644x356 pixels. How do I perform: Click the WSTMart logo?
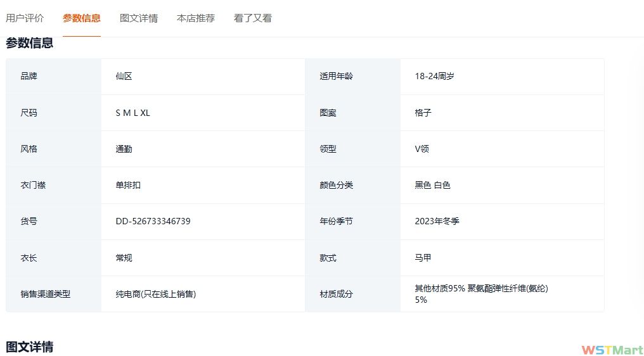(612, 350)
